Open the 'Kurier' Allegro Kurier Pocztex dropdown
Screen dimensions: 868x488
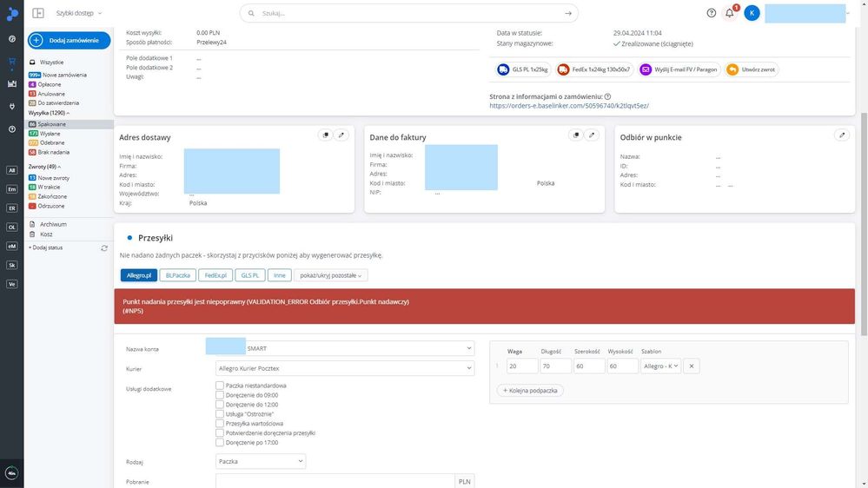pos(345,368)
